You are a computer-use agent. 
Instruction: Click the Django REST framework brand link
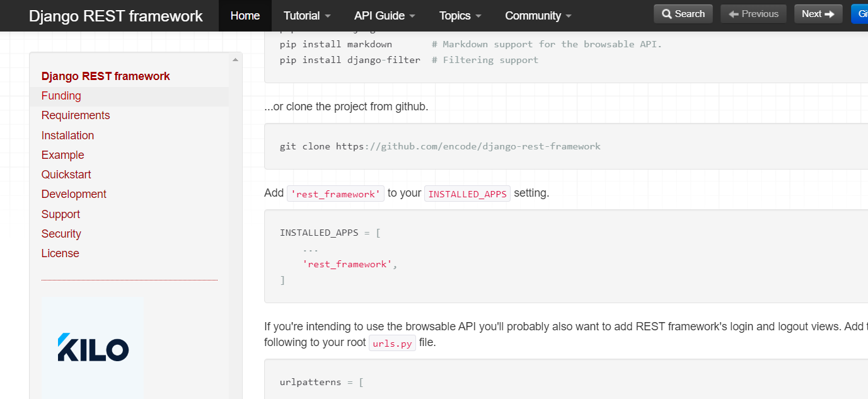116,16
